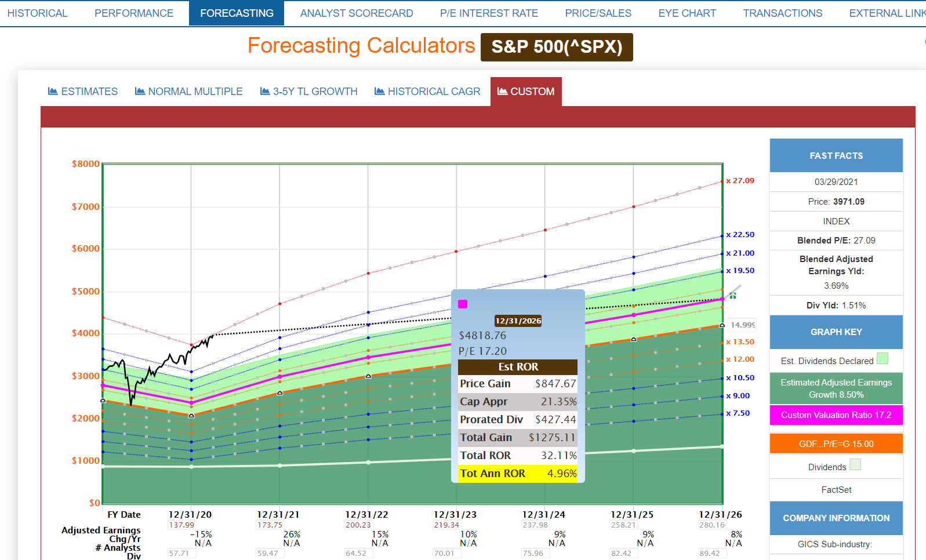Click the Historical CAGR chart icon
This screenshot has width=926, height=560.
380,91
